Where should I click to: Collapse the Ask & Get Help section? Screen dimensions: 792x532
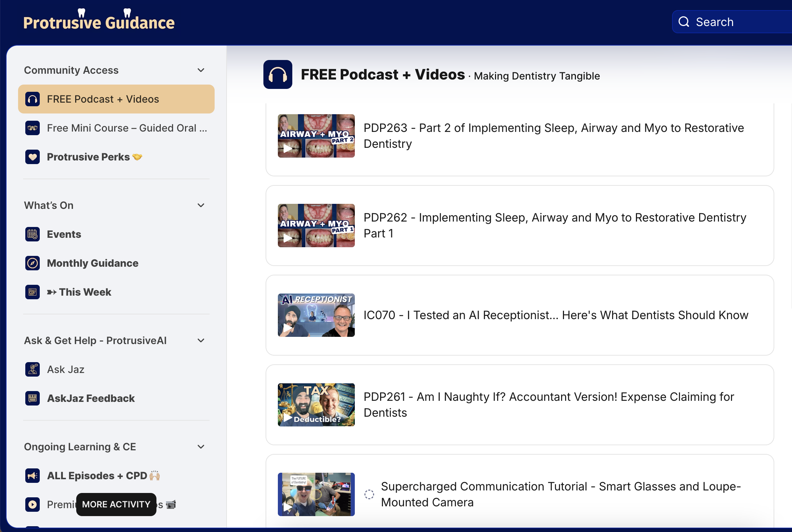click(x=201, y=340)
